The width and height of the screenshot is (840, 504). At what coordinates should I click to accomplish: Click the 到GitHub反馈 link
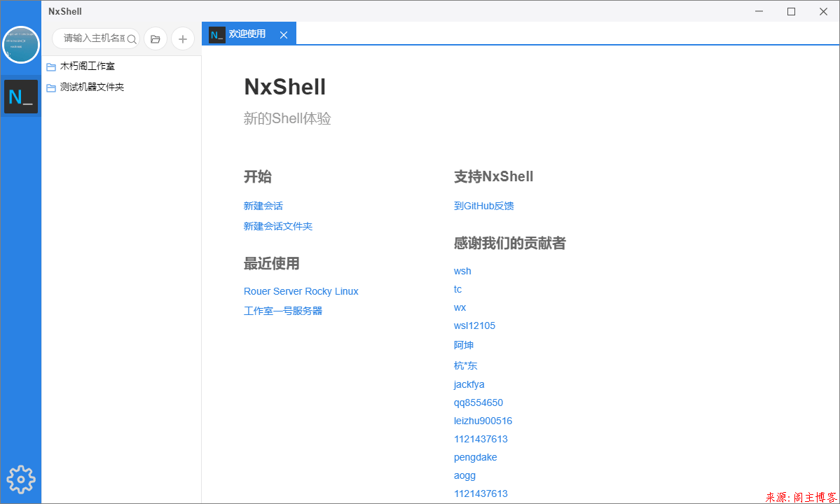click(x=483, y=206)
